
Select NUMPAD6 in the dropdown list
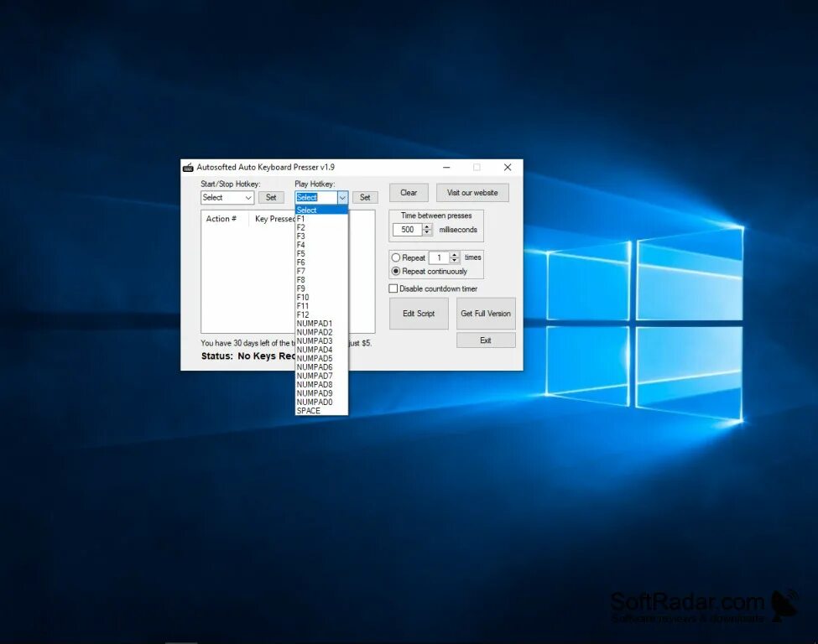tap(321, 367)
